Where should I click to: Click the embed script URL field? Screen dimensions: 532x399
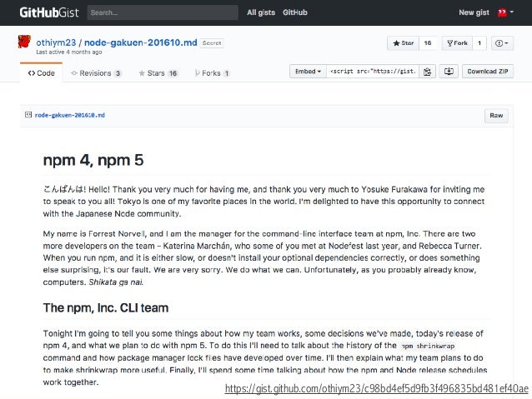coord(373,72)
